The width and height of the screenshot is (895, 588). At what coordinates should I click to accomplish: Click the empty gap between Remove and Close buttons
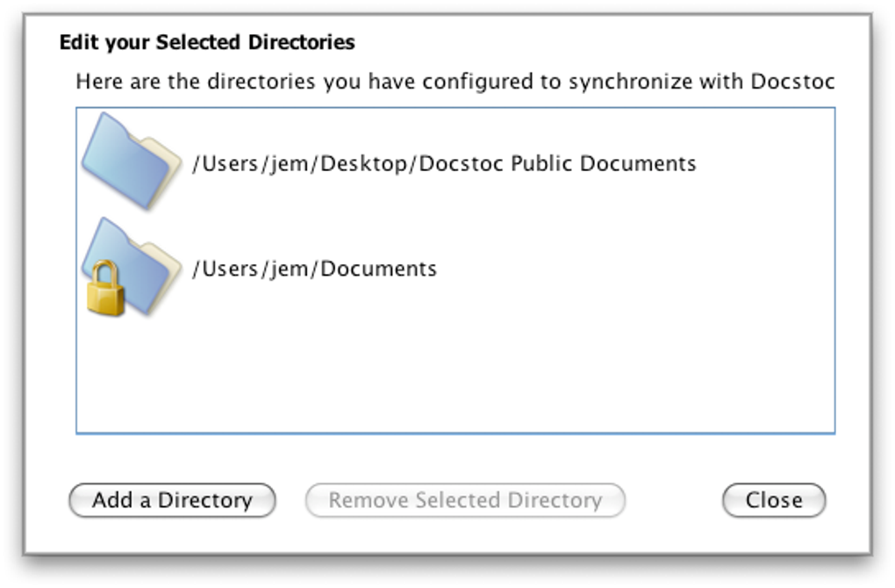point(674,500)
